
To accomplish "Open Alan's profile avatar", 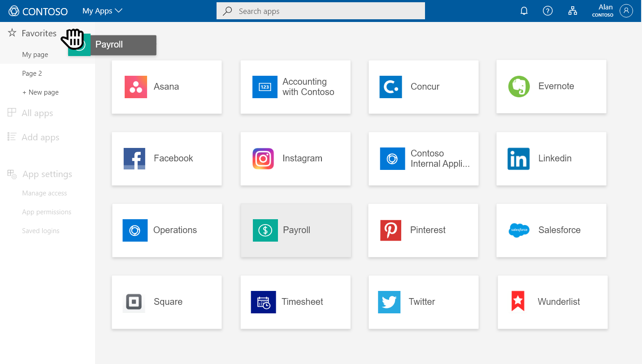I will pos(626,11).
